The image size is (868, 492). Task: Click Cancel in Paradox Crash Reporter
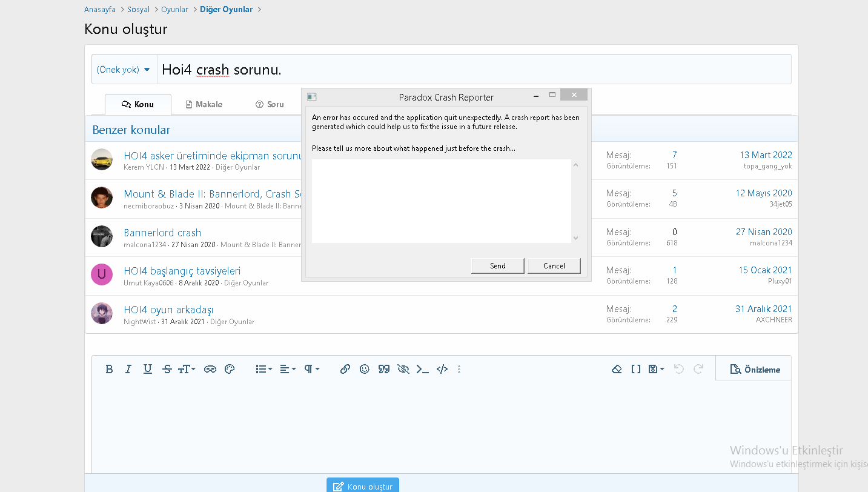[554, 266]
